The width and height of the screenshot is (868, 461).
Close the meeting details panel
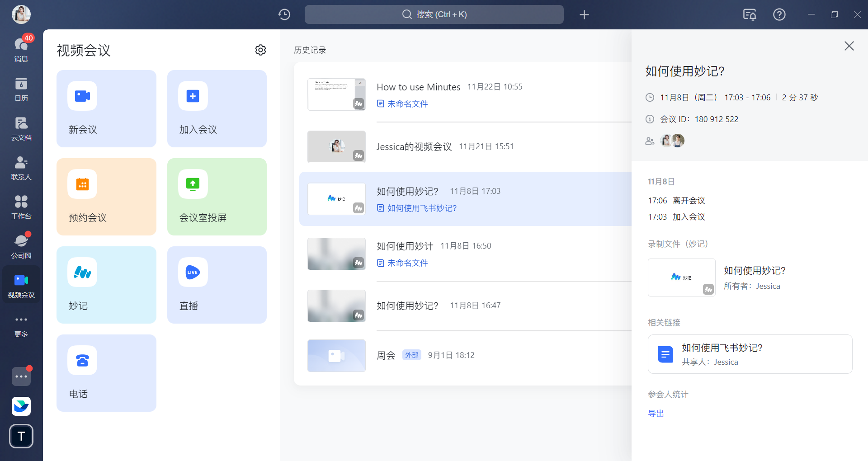point(849,46)
